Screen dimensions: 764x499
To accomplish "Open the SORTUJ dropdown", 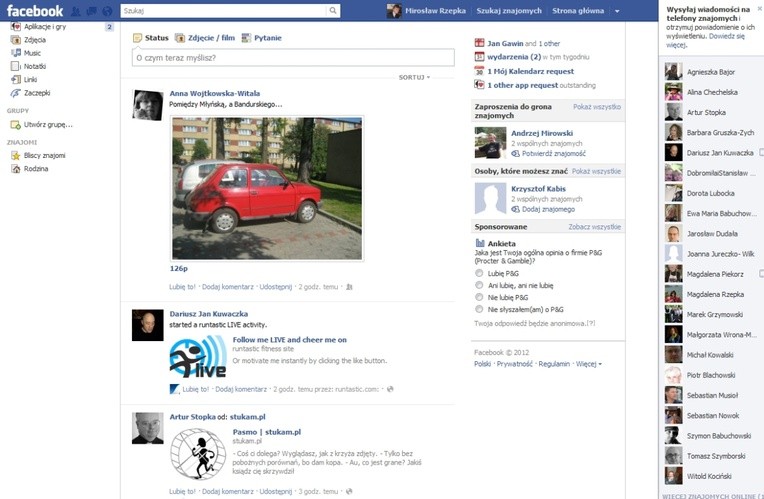I will (414, 77).
